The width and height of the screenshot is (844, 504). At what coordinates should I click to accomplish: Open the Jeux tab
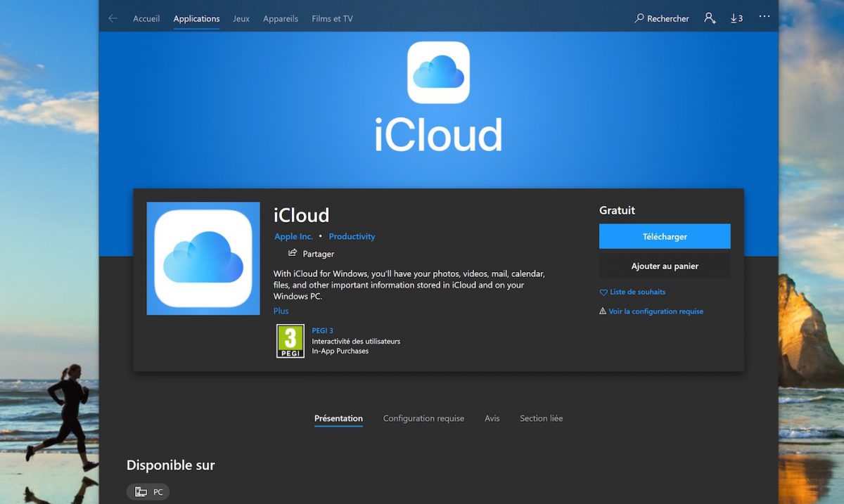241,19
